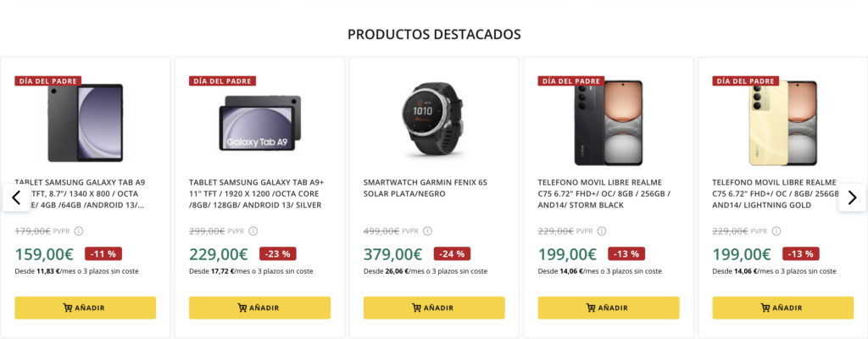This screenshot has height=339, width=868.
Task: Add 159,00€ Galaxy Tab A9 to cart
Action: point(85,308)
